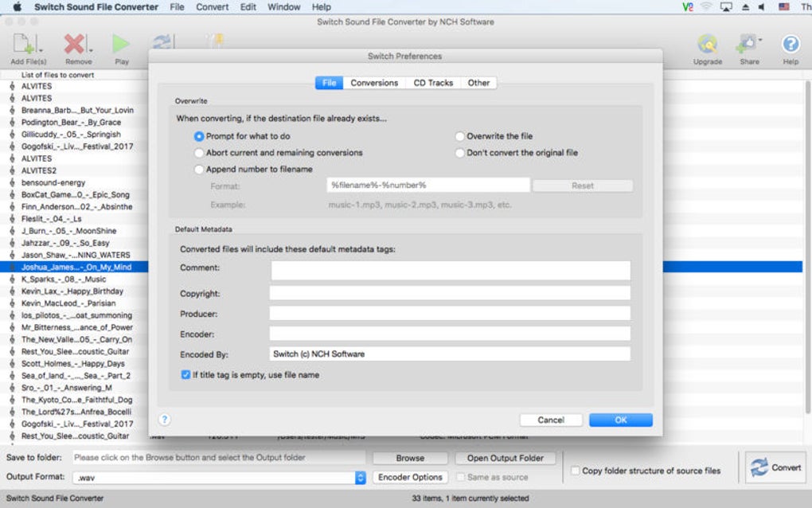Image resolution: width=812 pixels, height=508 pixels.
Task: Click dropdown arrow next to Add File(s)
Action: 41,50
